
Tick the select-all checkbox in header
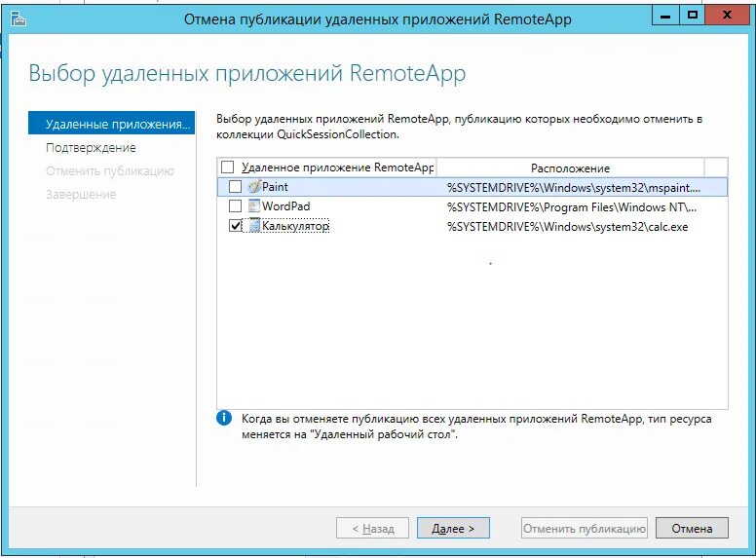click(227, 167)
